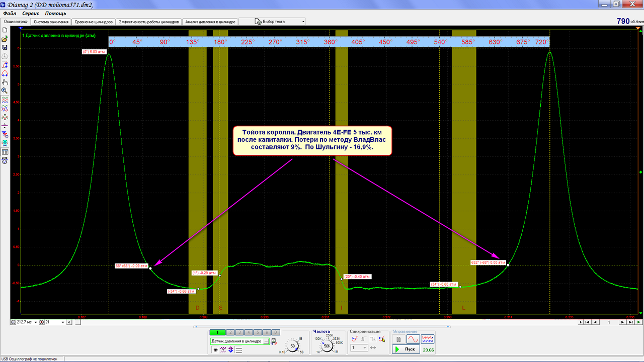Toggle channel 4 button
The width and height of the screenshot is (644, 362).
pyautogui.click(x=249, y=332)
